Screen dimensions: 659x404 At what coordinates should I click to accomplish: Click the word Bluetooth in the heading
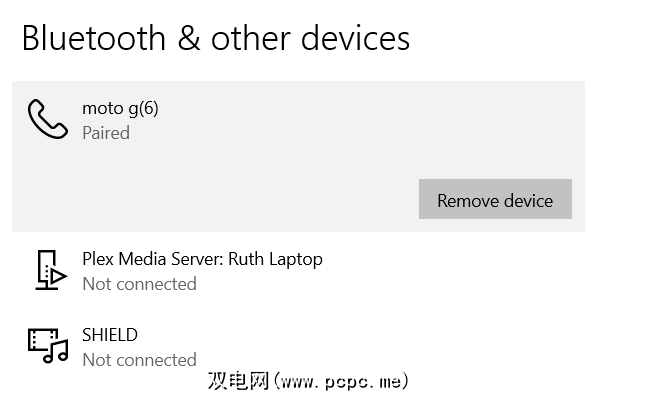pyautogui.click(x=93, y=38)
